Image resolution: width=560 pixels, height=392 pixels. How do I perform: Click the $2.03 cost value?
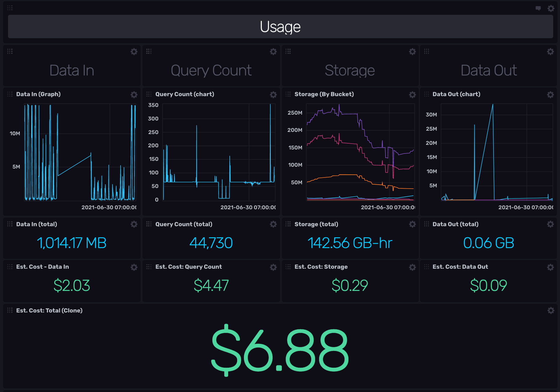[72, 285]
